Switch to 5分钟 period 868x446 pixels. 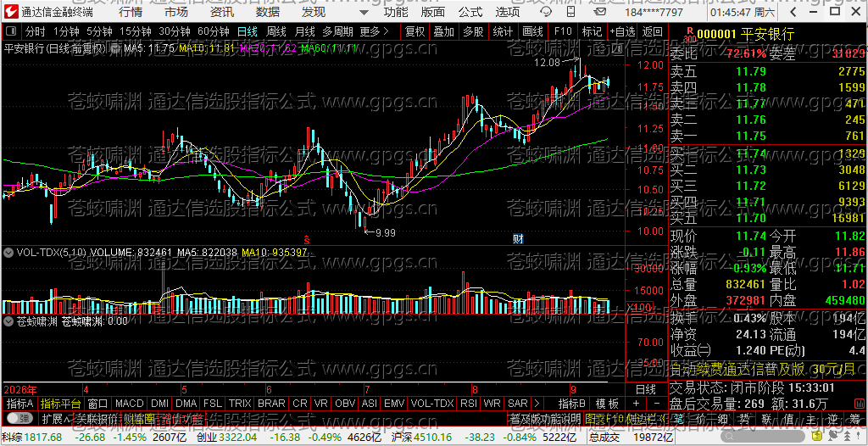point(100,31)
